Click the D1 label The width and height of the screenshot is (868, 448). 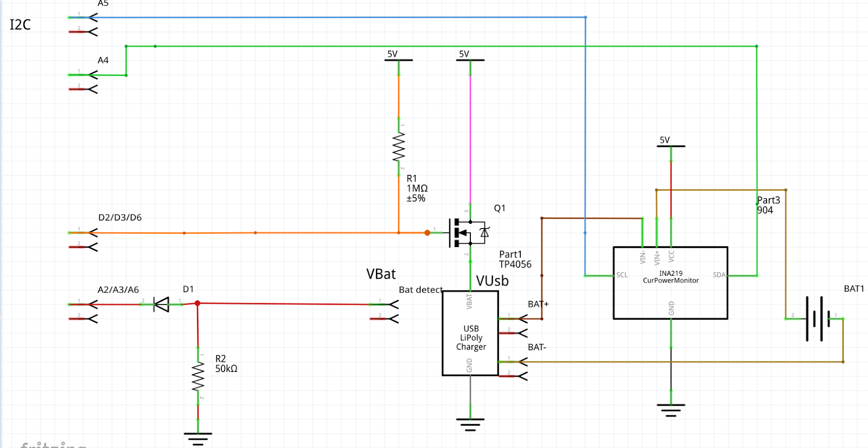188,289
